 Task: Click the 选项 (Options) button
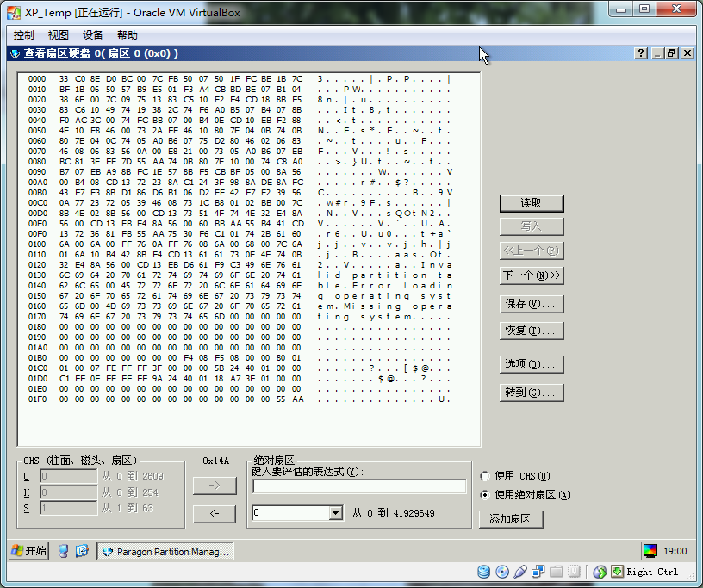532,364
